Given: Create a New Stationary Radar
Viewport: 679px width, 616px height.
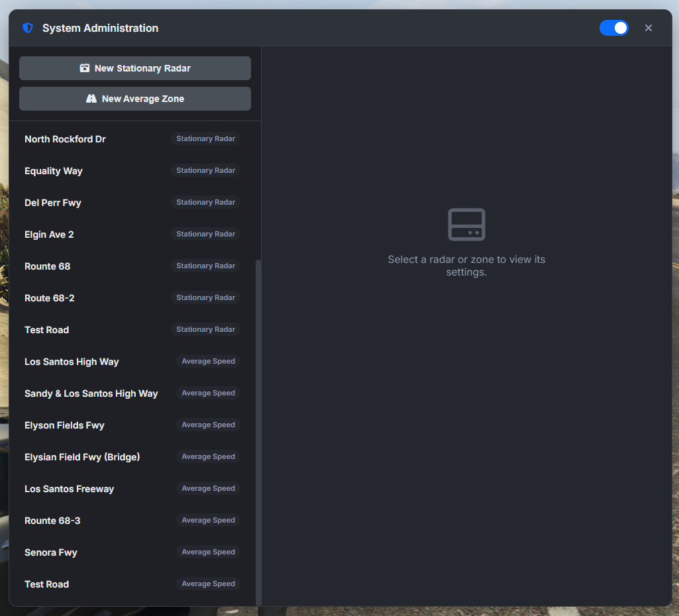Looking at the screenshot, I should coord(135,68).
